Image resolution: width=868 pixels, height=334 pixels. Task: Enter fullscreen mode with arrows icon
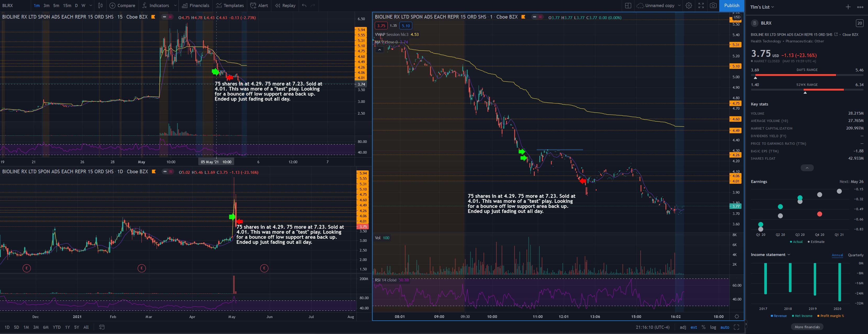(701, 5)
